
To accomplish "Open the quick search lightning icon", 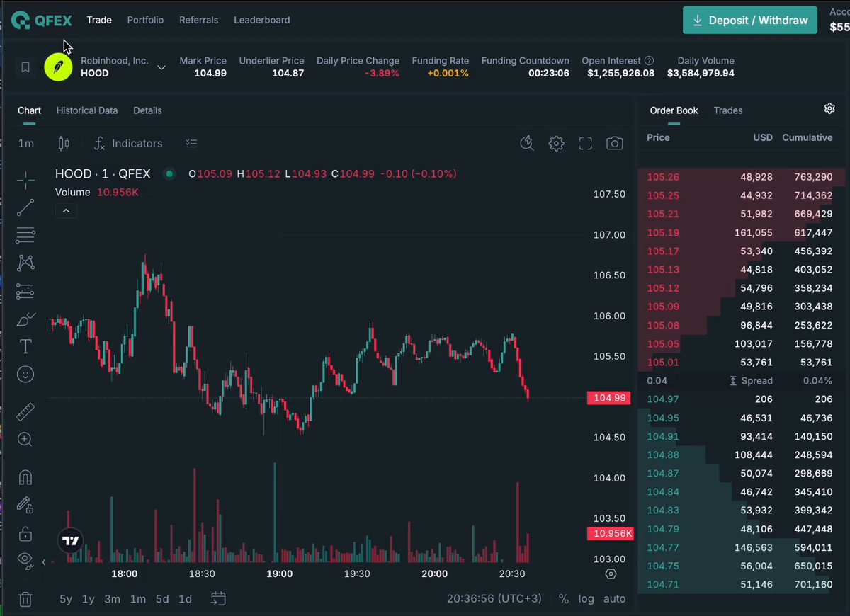I will [x=526, y=144].
